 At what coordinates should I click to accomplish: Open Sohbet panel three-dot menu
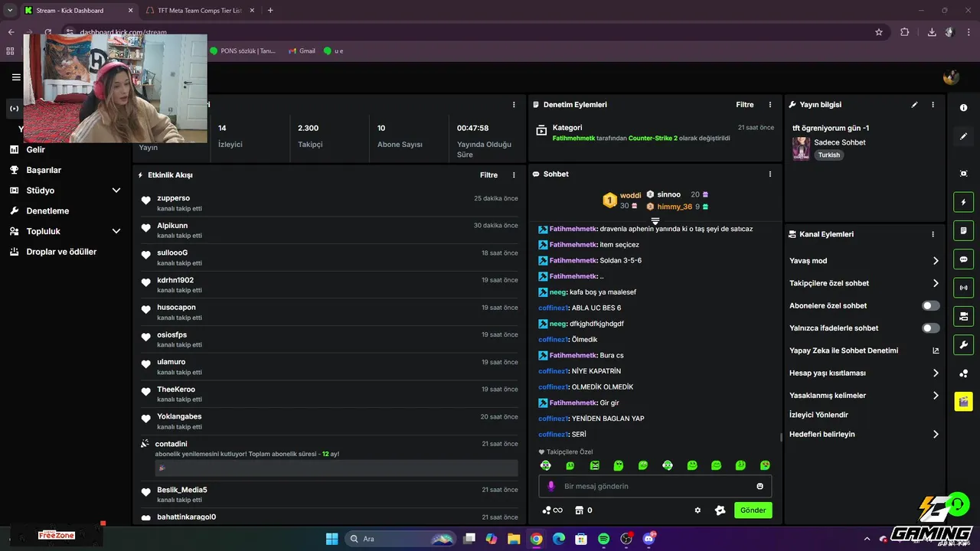click(x=770, y=174)
